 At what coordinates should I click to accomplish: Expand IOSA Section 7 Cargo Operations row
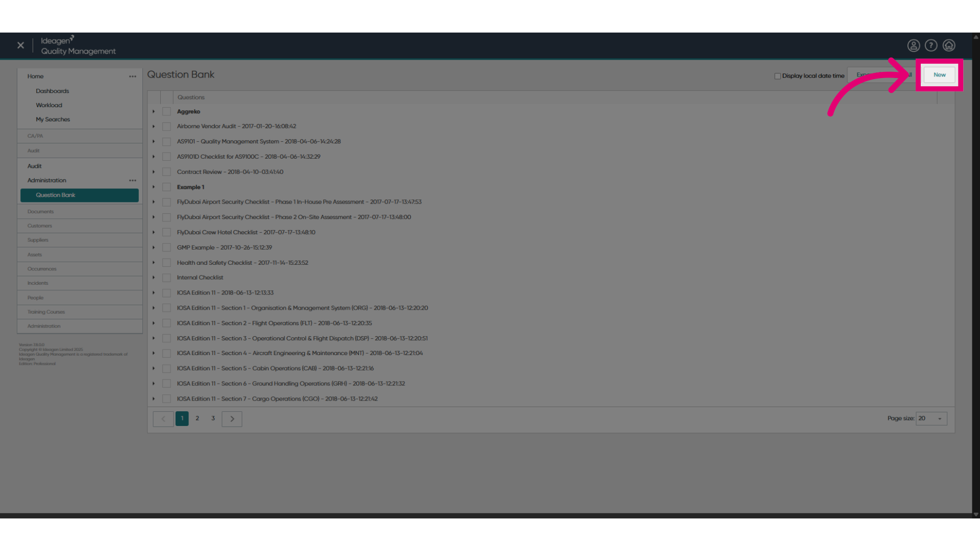pos(153,399)
